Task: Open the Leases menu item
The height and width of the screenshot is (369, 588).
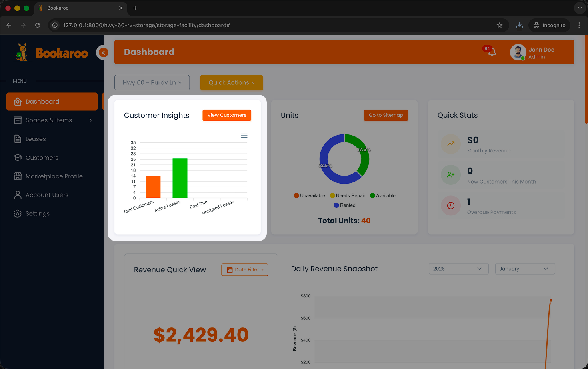Action: (35, 139)
